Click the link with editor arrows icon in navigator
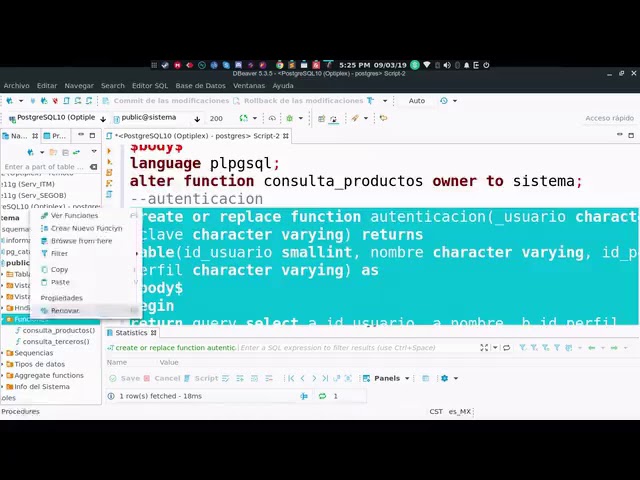This screenshot has width=640, height=480. click(76, 152)
